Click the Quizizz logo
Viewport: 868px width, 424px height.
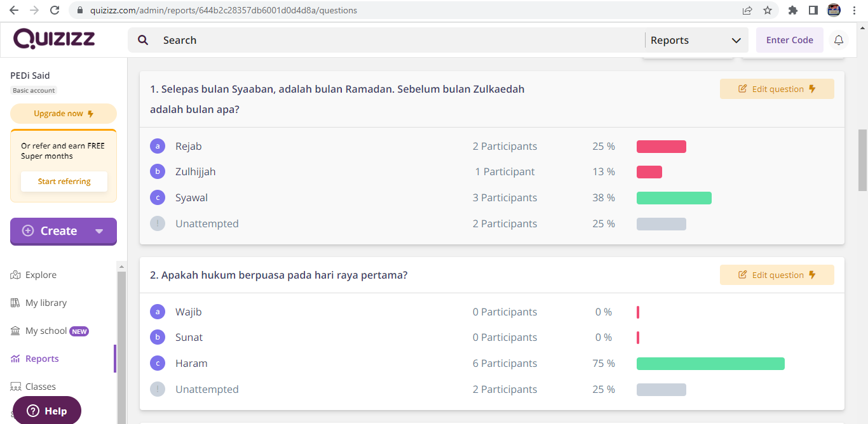[x=54, y=39]
